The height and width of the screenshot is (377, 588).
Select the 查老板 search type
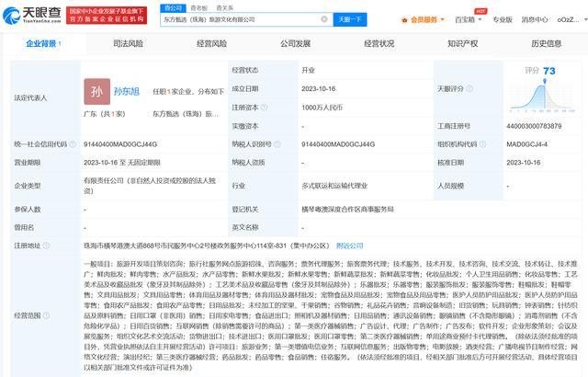click(x=199, y=6)
